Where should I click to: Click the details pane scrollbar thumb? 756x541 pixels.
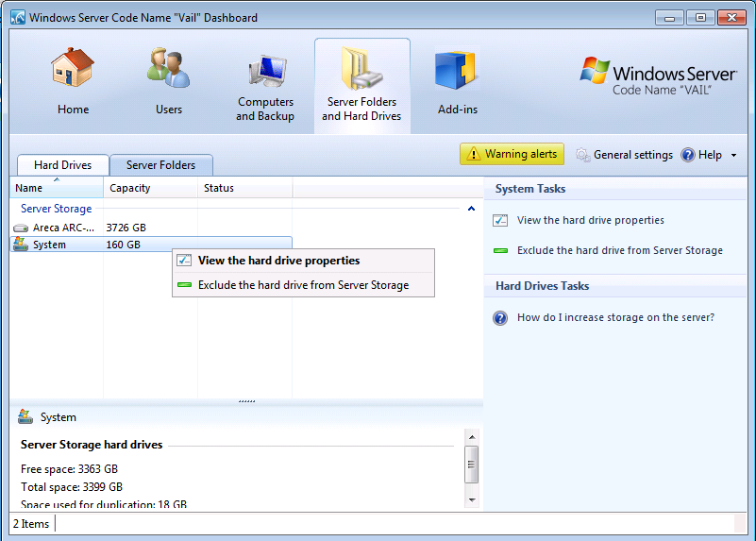tap(472, 465)
